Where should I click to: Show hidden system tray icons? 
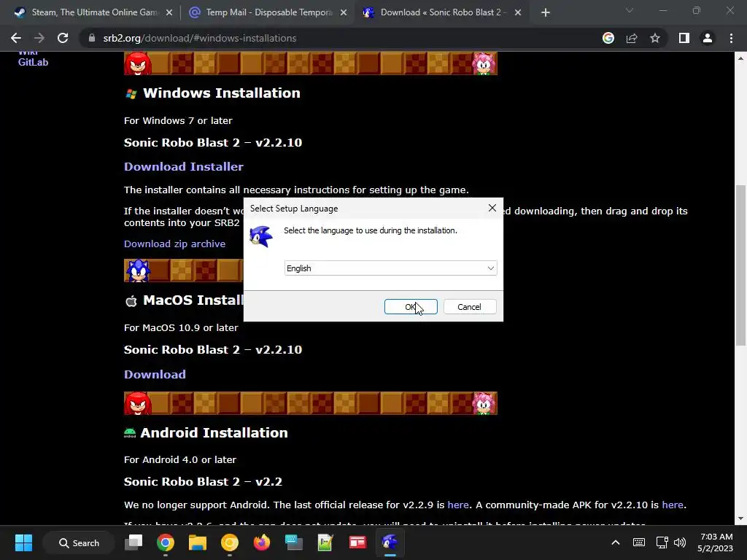(616, 542)
